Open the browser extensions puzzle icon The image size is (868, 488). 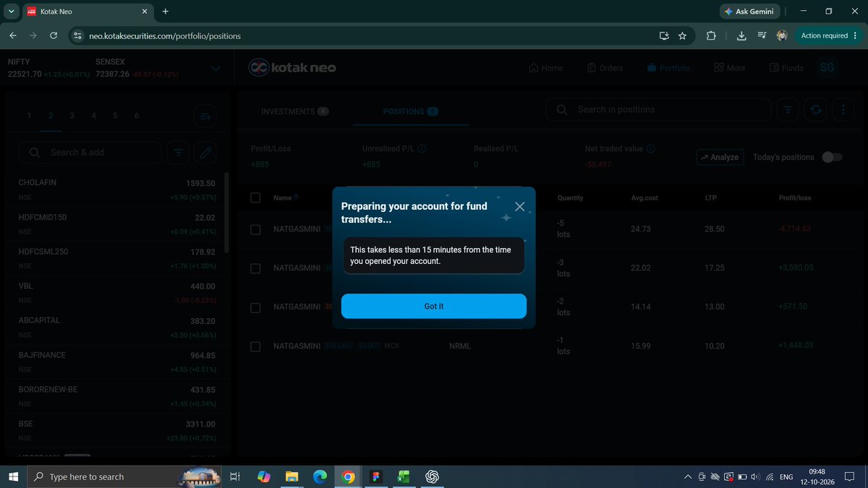click(x=711, y=35)
